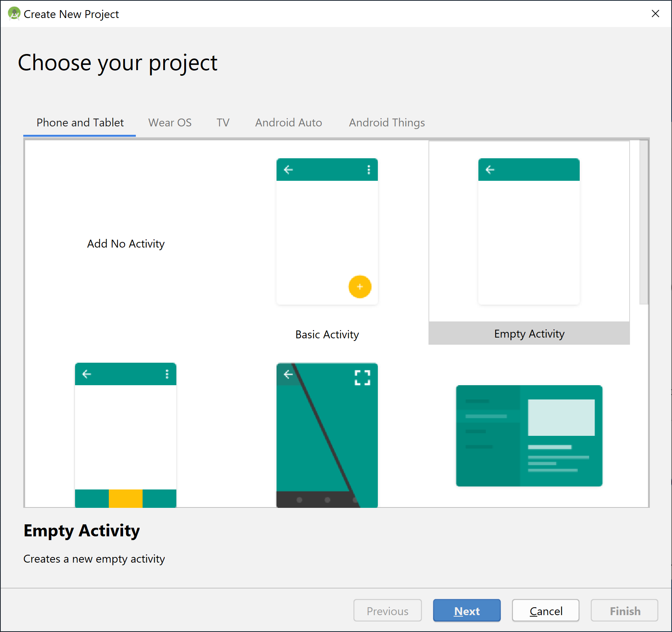Click the Android Studio logo icon
This screenshot has width=672, height=632.
pos(14,14)
